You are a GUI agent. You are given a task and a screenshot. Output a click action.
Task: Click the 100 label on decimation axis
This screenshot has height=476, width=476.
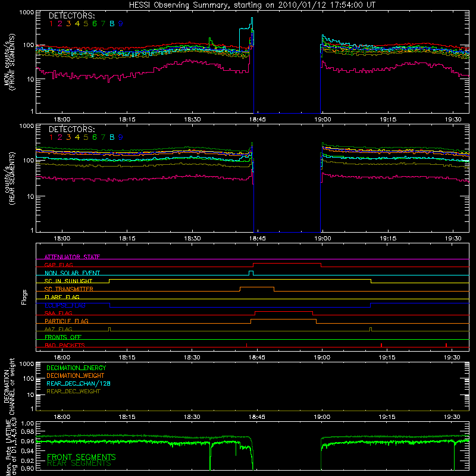pyautogui.click(x=29, y=378)
